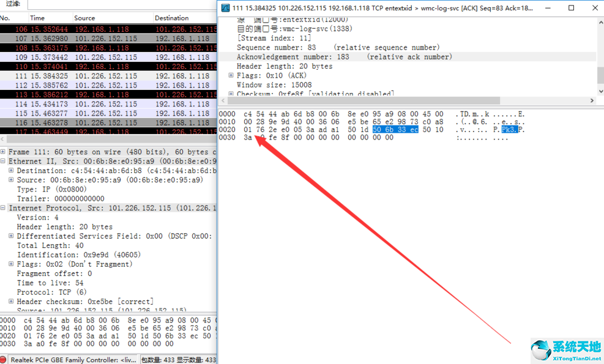Select packet row 112 in packet list
604x364 pixels.
pyautogui.click(x=92, y=85)
